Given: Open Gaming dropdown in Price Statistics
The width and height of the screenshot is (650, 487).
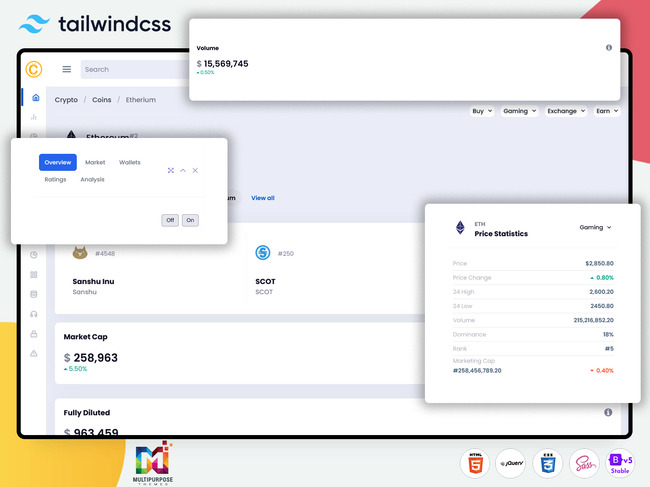Looking at the screenshot, I should [x=595, y=227].
